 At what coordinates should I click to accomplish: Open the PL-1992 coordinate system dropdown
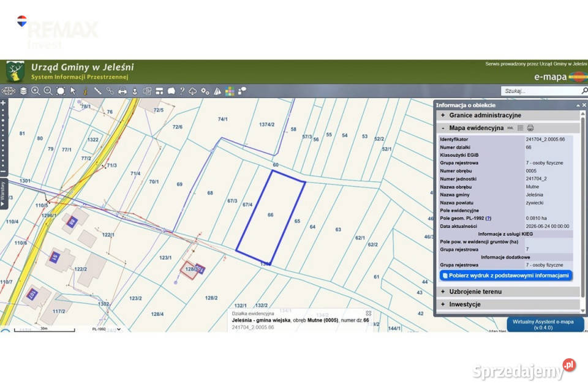click(x=107, y=329)
